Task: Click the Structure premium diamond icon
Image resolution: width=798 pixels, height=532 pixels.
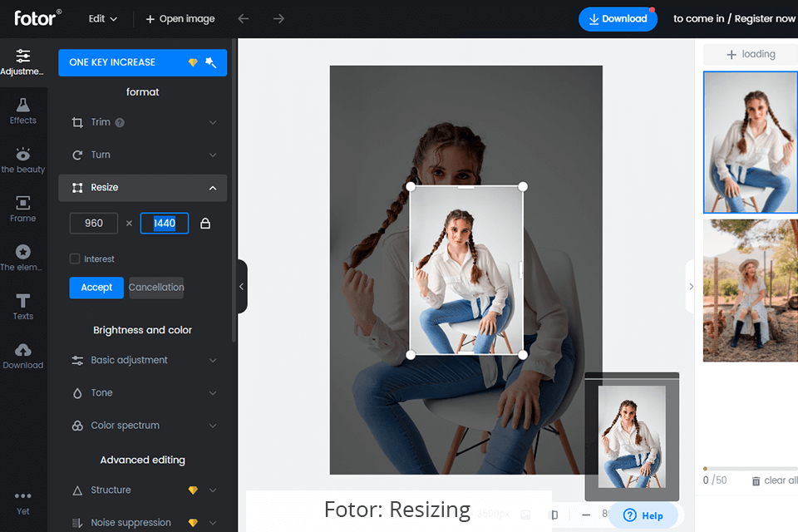Action: (193, 490)
